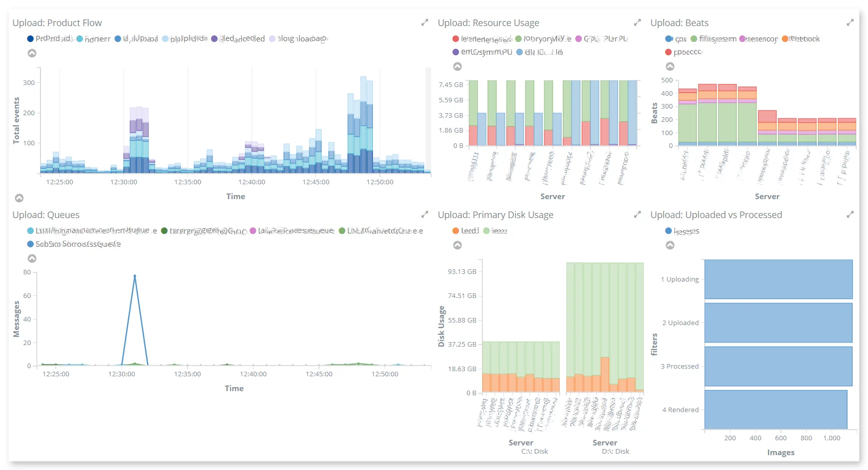This screenshot has width=868, height=470.
Task: Select the Upload: Primary Disk Usage panel title
Action: click(x=495, y=215)
